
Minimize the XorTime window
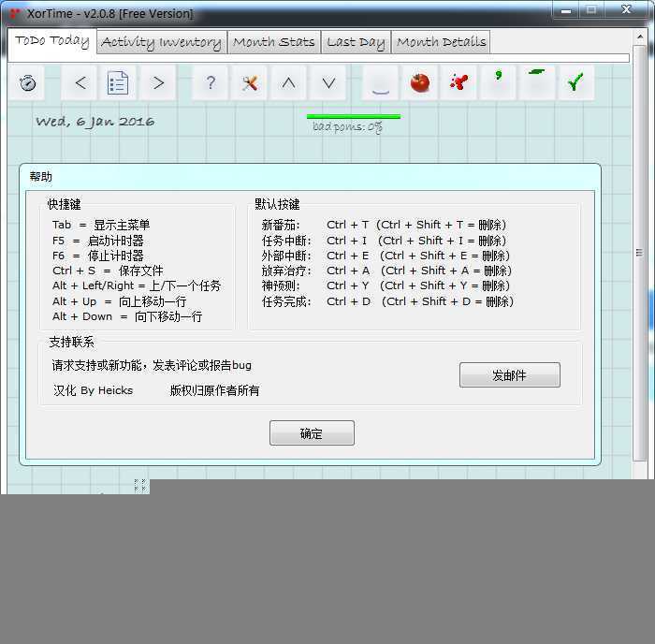coord(566,11)
